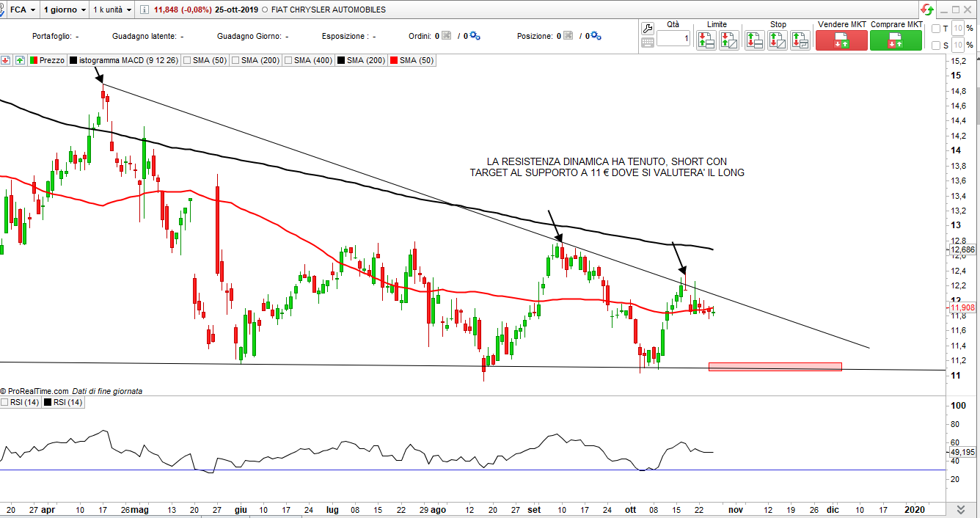
Task: Enable the S percent checkbox
Action: point(935,45)
